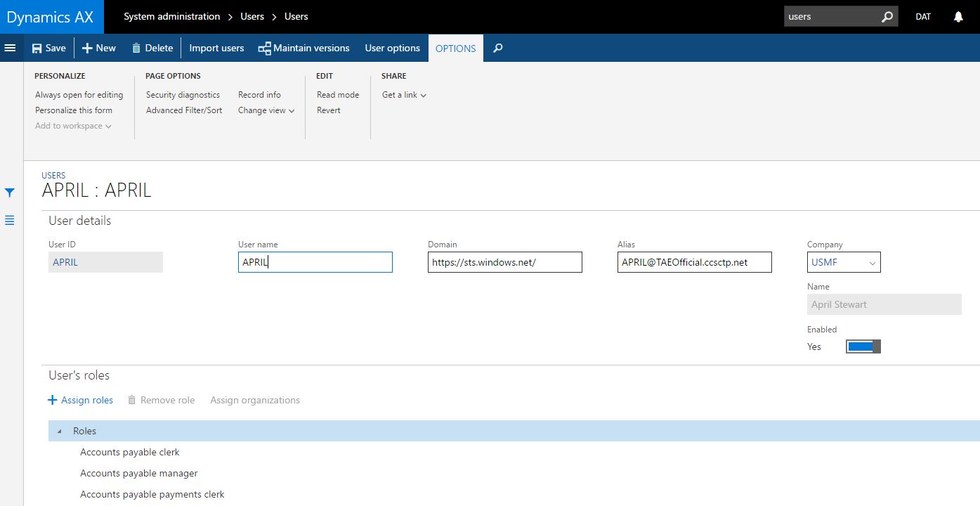Screen dimensions: 980x506
Task: Show the filter pane funnel icon
Action: coord(10,193)
